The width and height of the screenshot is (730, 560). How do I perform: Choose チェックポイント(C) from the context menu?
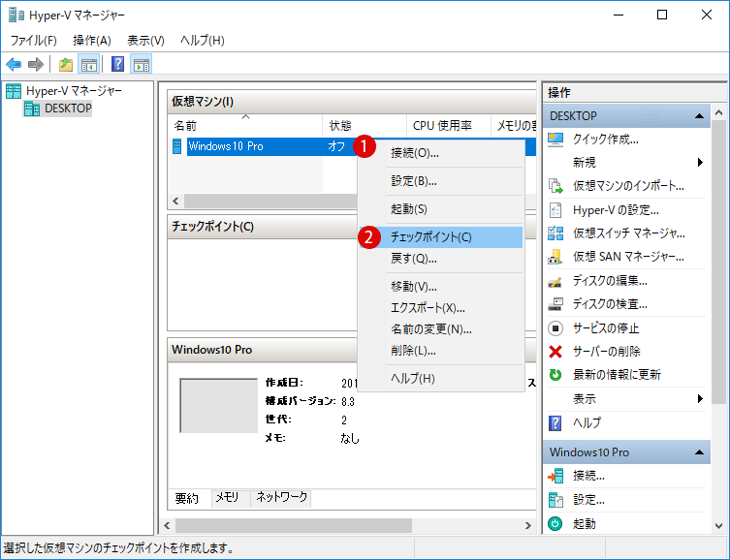coord(440,237)
